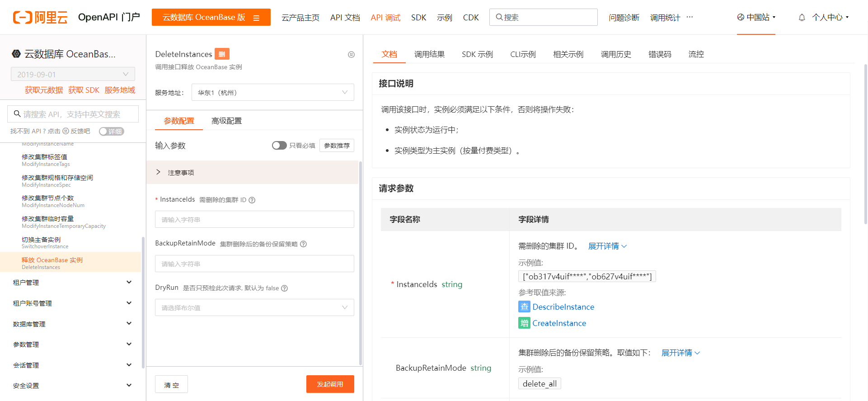This screenshot has width=868, height=401.
Task: Open the 2019-09-01 version dropdown
Action: 73,74
